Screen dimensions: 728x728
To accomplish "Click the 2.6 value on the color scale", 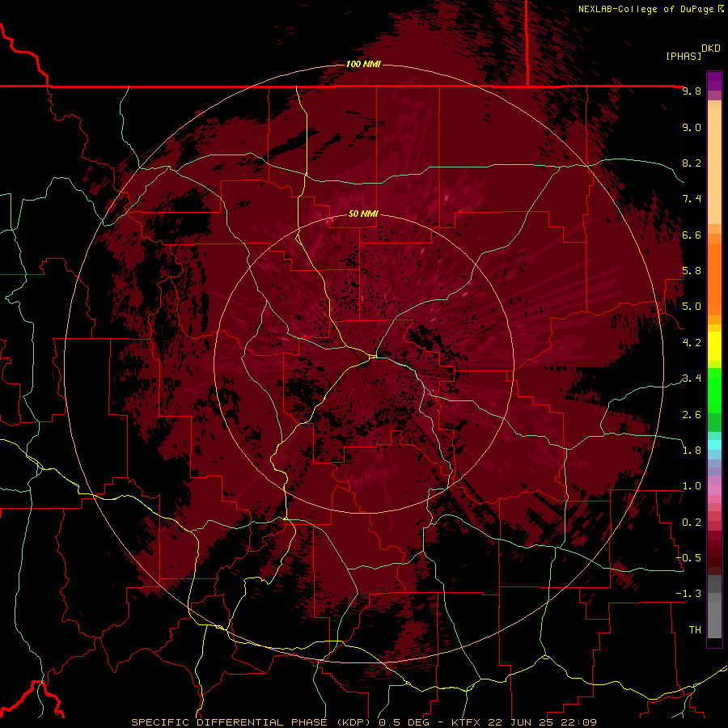I will pyautogui.click(x=692, y=415).
